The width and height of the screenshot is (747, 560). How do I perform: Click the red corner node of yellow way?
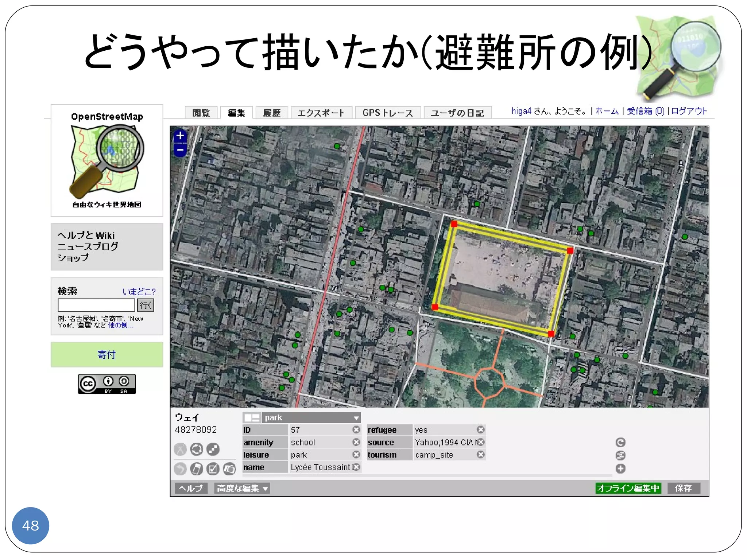pyautogui.click(x=454, y=224)
